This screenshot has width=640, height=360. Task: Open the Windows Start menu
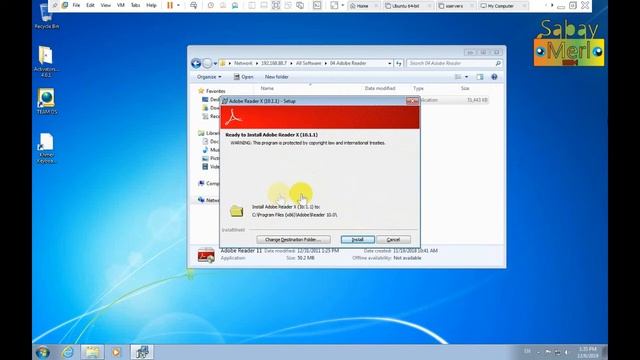[42, 352]
